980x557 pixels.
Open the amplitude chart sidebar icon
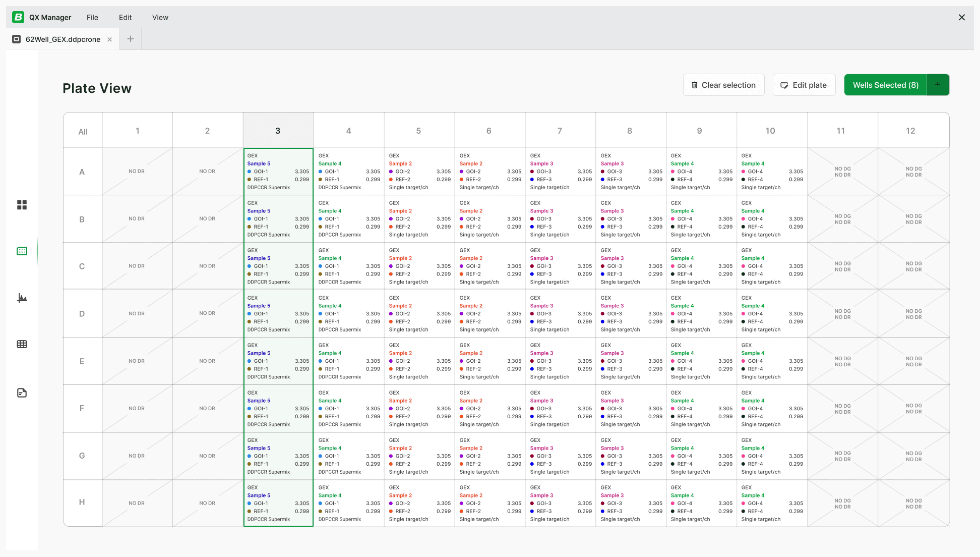click(x=22, y=298)
